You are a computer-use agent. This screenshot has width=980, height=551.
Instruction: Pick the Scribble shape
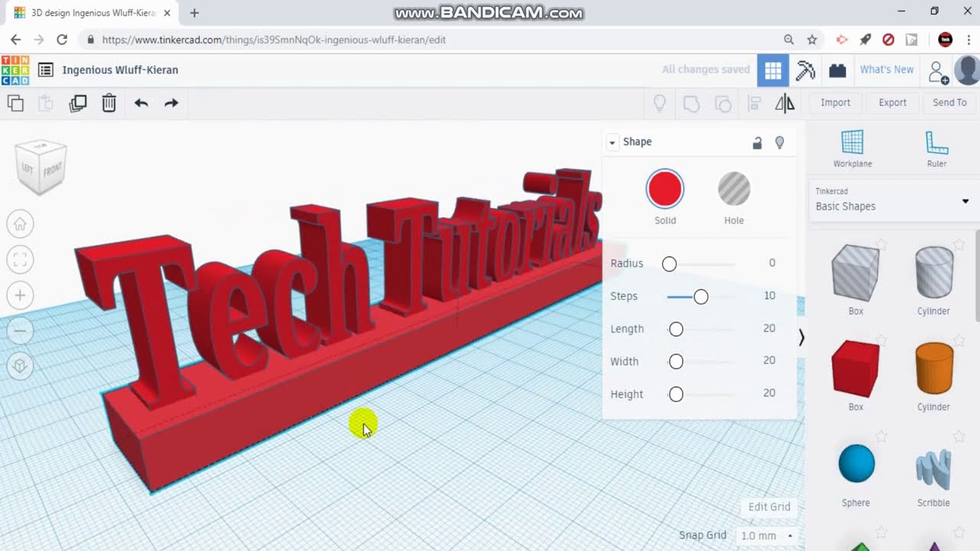point(934,468)
